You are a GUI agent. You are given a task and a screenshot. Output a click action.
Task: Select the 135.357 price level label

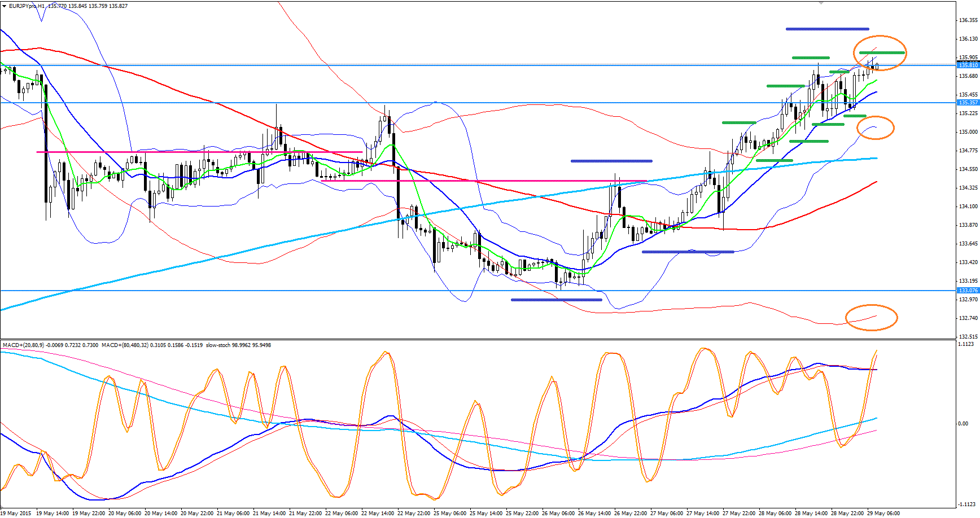click(x=968, y=103)
